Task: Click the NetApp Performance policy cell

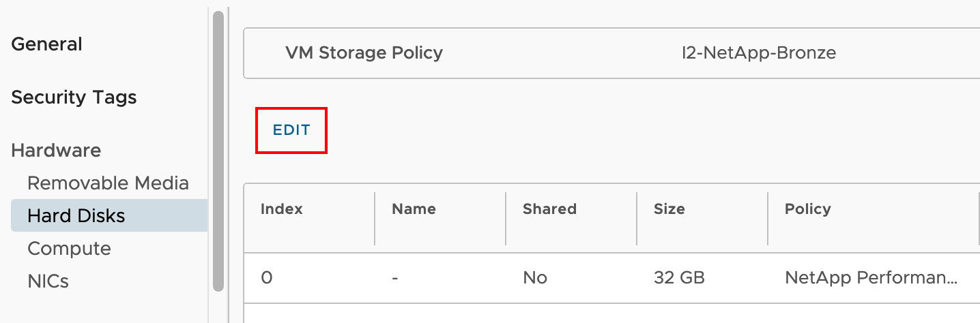Action: pos(871,278)
